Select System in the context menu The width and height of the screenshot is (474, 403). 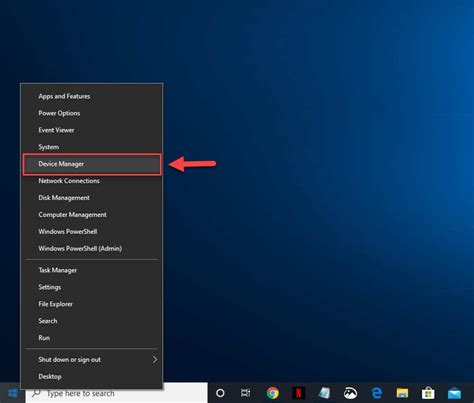[x=92, y=147]
